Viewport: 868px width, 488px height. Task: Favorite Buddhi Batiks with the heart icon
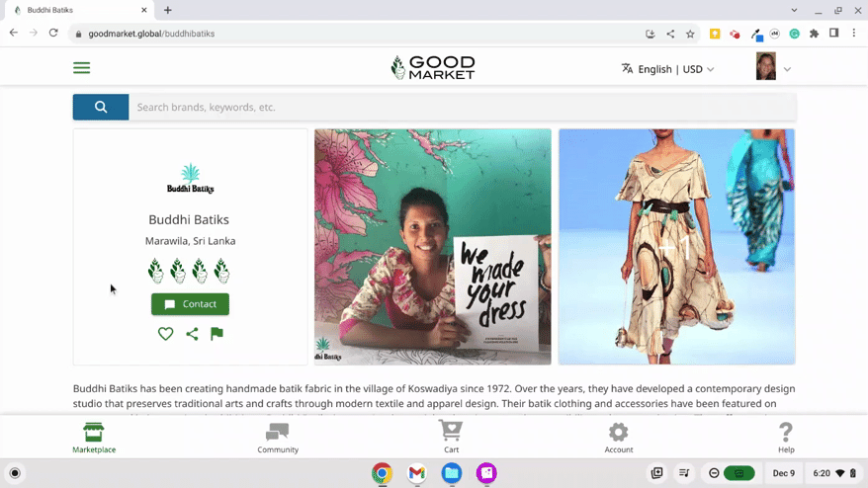[x=165, y=334]
